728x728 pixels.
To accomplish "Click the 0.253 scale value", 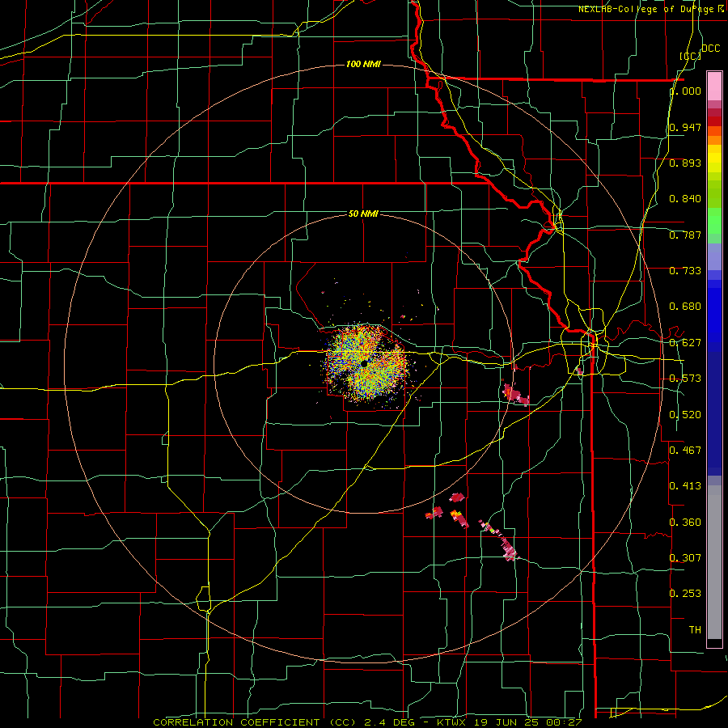I will [685, 594].
